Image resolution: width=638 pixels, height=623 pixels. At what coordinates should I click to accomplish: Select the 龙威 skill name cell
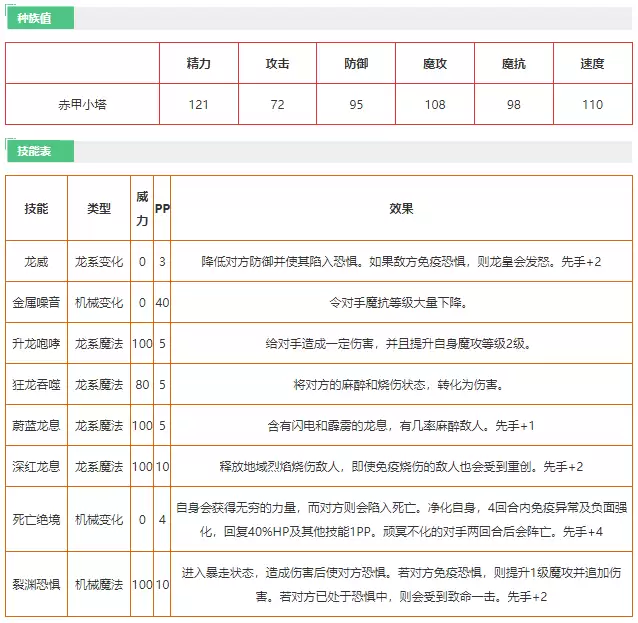click(x=37, y=260)
